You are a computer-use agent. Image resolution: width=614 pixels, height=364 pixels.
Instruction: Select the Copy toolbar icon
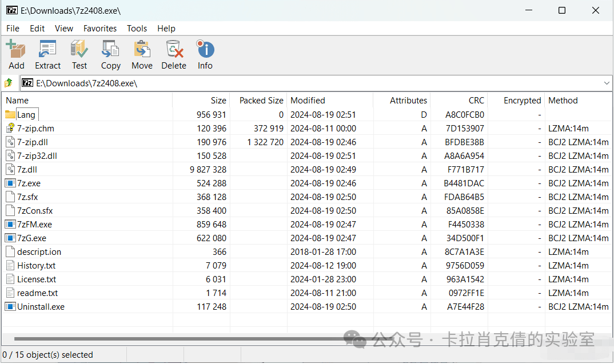pos(110,49)
